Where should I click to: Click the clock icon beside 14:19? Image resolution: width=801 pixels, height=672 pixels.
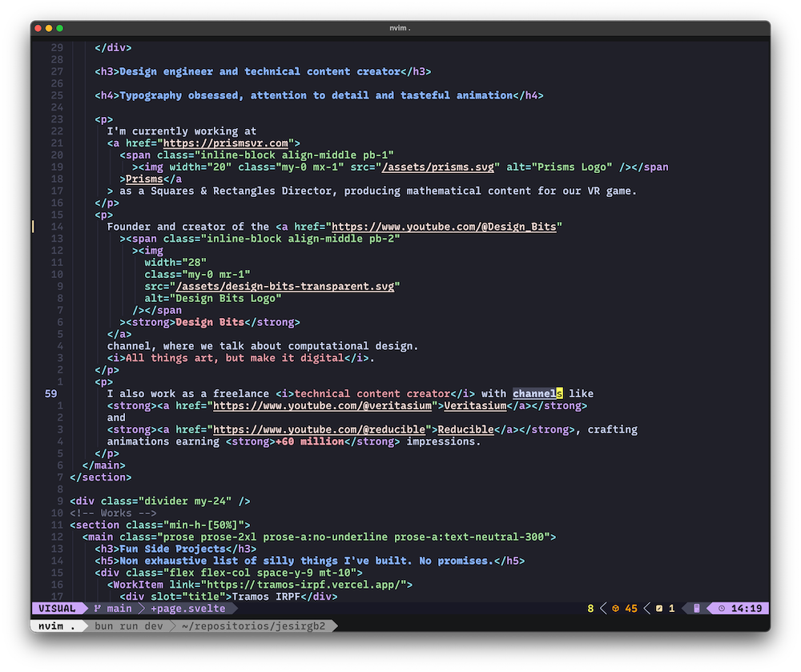coord(722,609)
